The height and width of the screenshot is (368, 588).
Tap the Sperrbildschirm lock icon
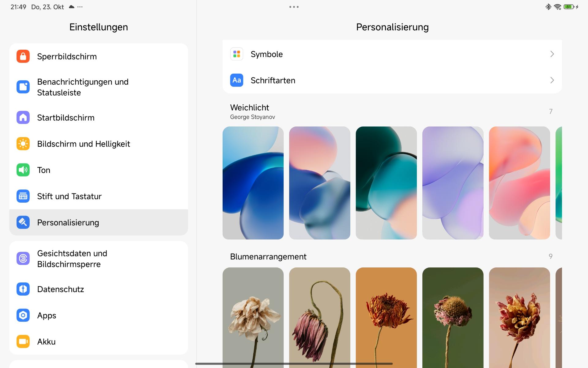[x=23, y=56]
